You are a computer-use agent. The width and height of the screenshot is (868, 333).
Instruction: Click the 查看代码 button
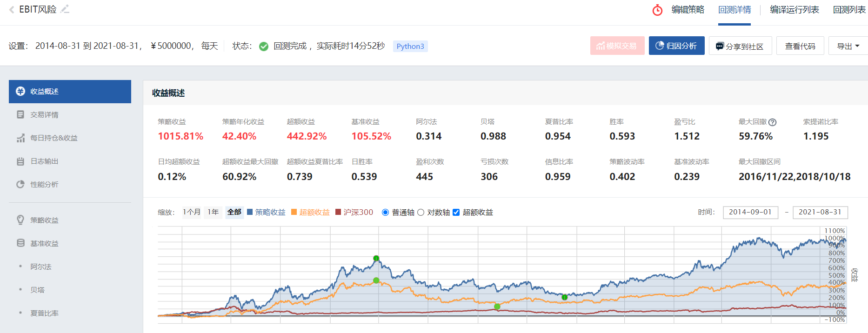800,46
